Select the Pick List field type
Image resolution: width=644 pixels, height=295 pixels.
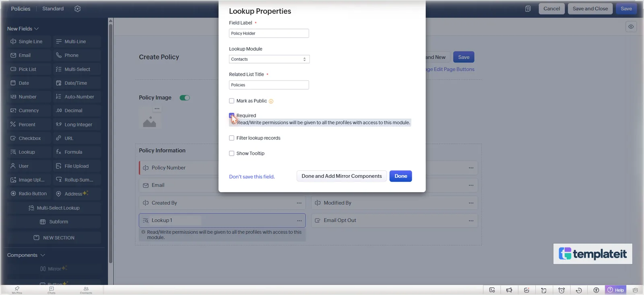coord(30,69)
